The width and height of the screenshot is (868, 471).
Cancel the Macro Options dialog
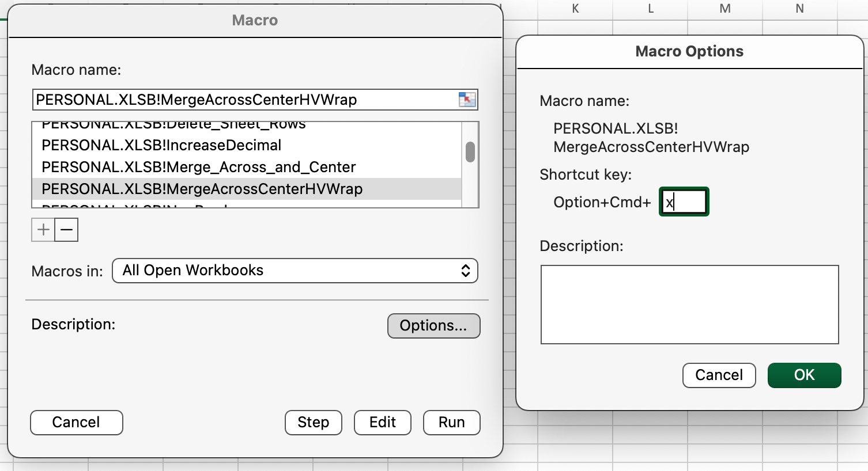point(719,375)
